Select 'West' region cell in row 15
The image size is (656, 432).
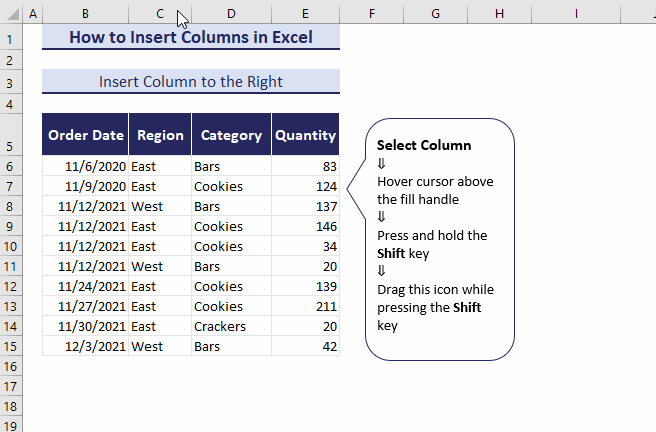pos(160,346)
